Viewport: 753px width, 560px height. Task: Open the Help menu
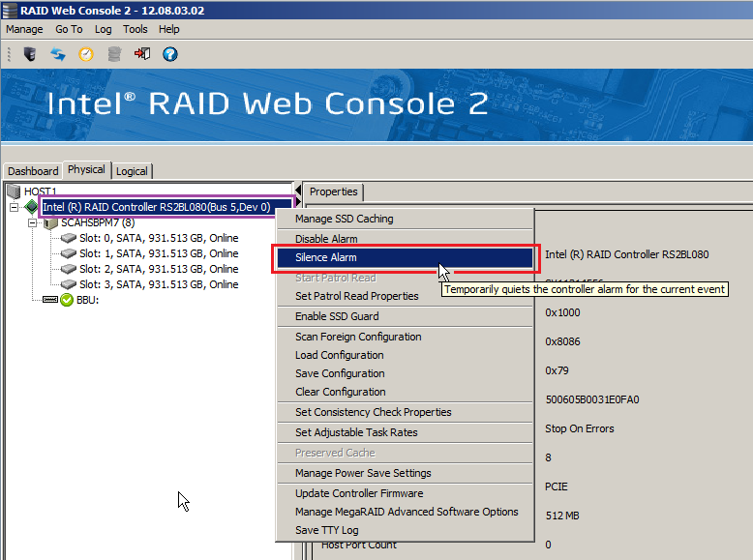point(169,29)
